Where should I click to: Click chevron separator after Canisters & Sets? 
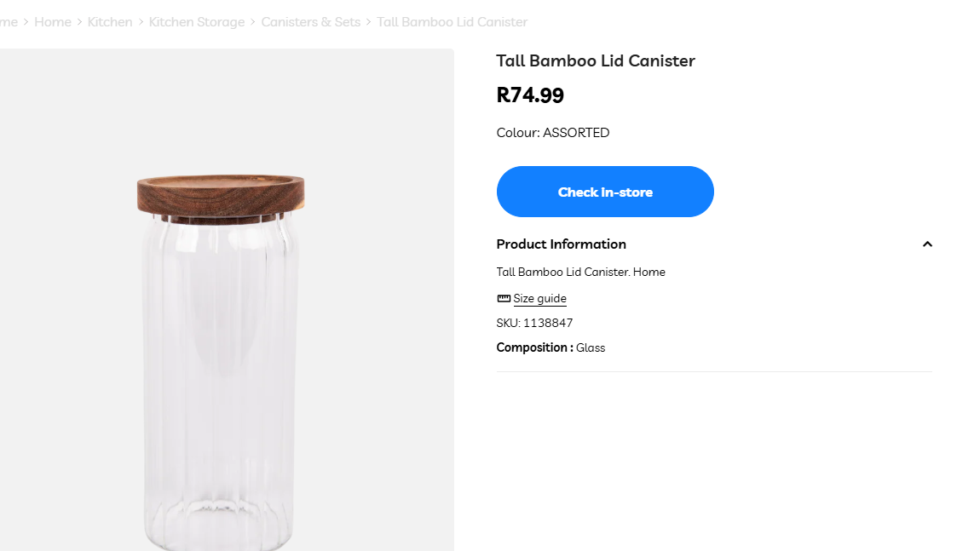click(369, 22)
